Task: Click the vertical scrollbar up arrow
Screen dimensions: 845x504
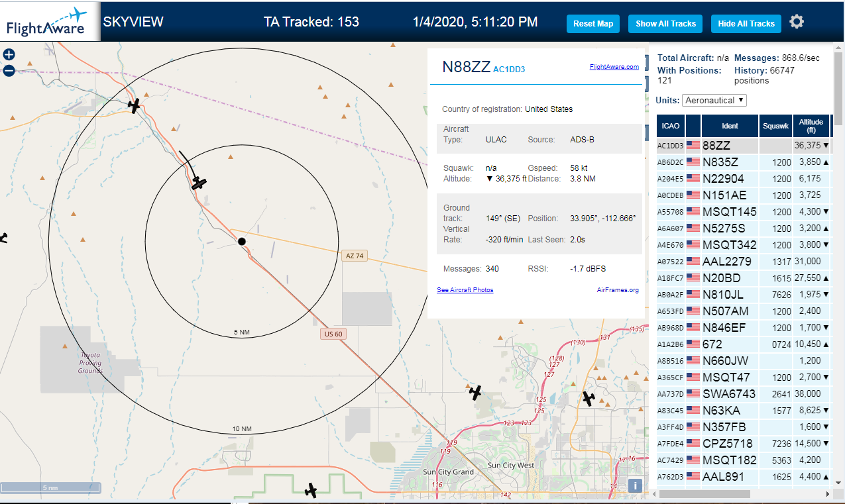Action: [x=839, y=48]
